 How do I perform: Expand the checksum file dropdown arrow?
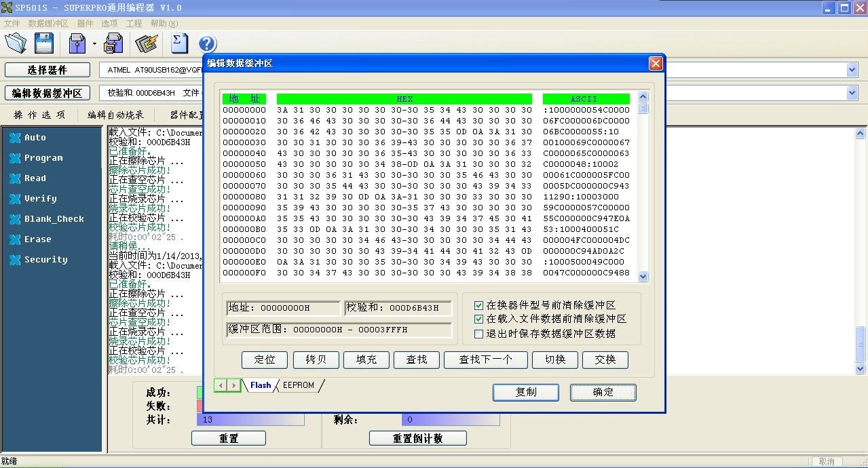(x=852, y=93)
